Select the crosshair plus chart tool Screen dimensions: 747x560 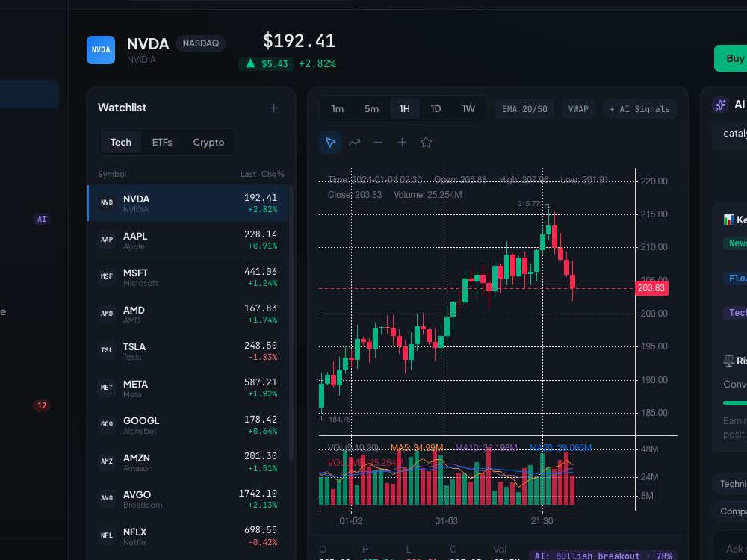point(402,143)
